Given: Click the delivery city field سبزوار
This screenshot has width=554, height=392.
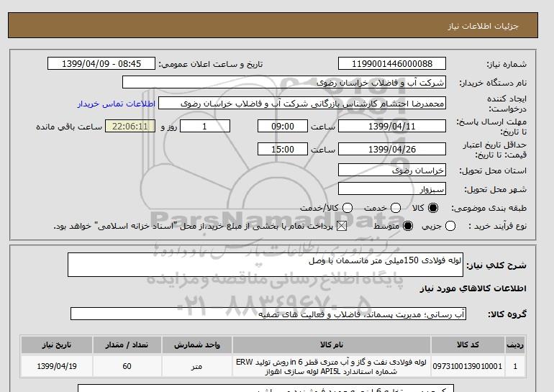Looking at the screenshot, I should (x=392, y=189).
